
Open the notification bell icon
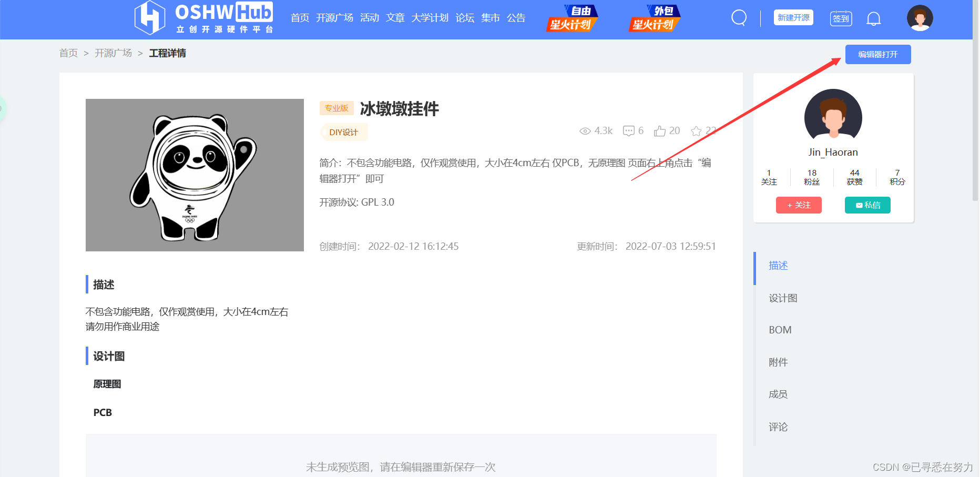(873, 18)
